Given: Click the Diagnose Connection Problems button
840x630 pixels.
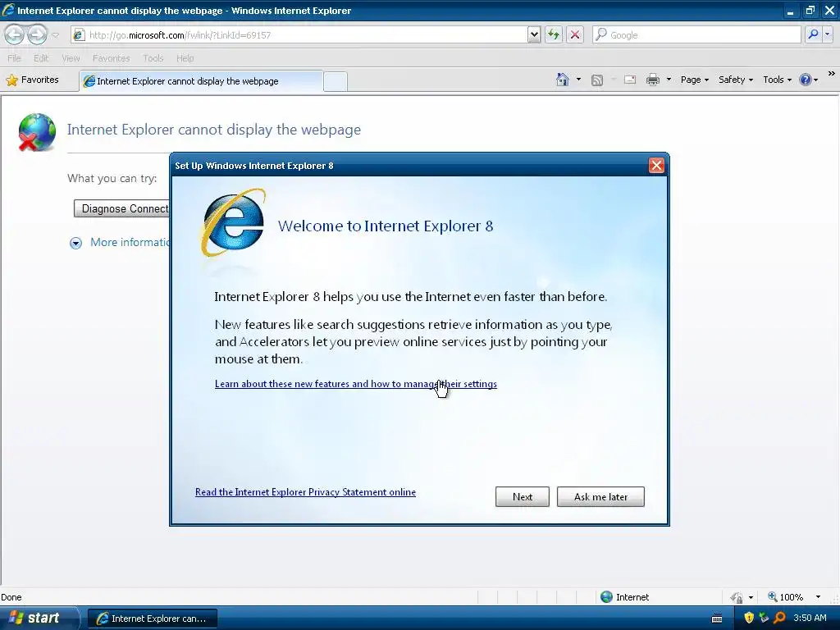Looking at the screenshot, I should click(x=121, y=208).
